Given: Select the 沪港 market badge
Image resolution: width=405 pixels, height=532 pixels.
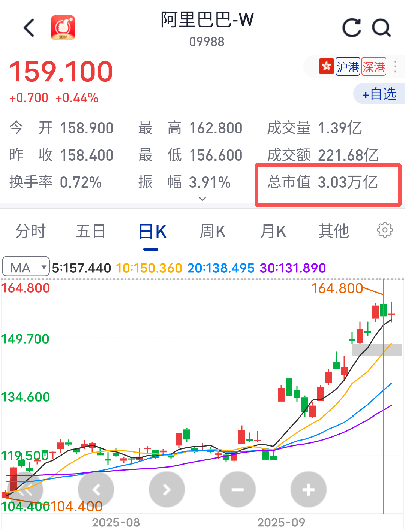Looking at the screenshot, I should click(x=348, y=66).
